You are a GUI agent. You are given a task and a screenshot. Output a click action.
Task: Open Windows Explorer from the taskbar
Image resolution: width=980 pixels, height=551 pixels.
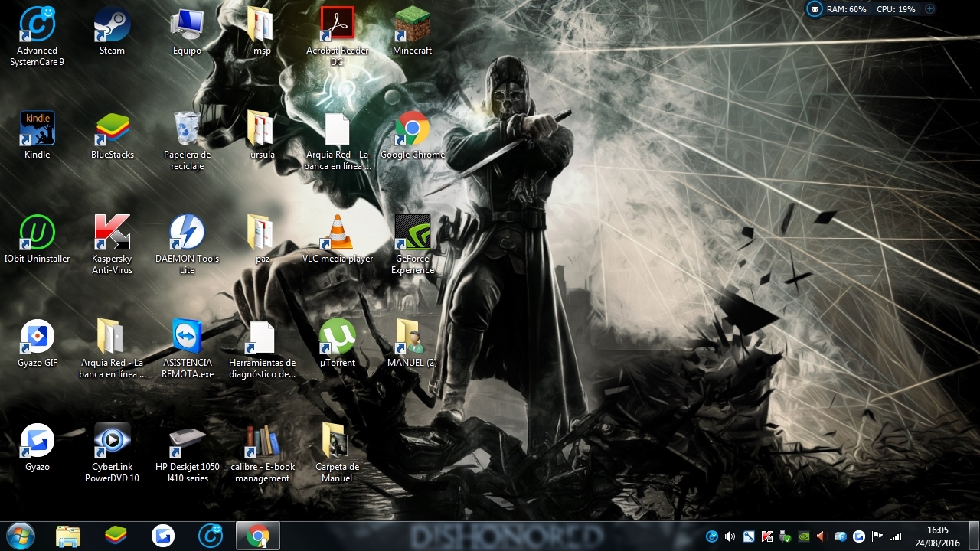[x=68, y=536]
